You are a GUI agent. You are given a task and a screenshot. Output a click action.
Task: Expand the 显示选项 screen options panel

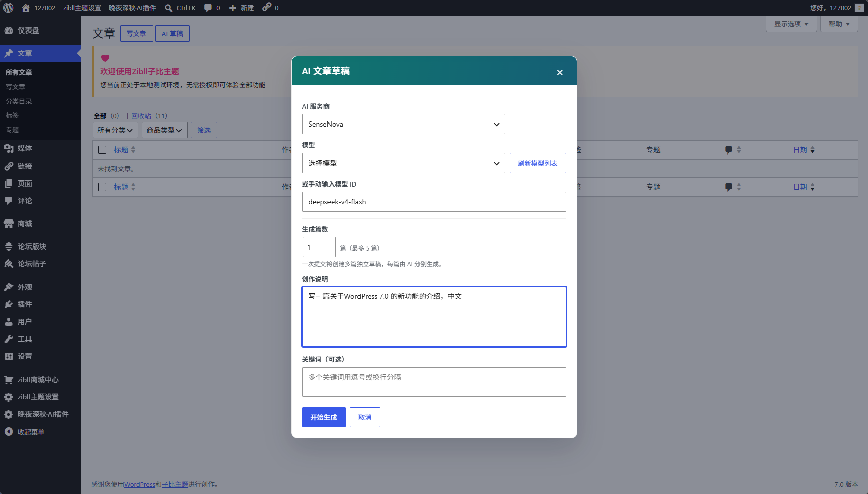pyautogui.click(x=791, y=24)
